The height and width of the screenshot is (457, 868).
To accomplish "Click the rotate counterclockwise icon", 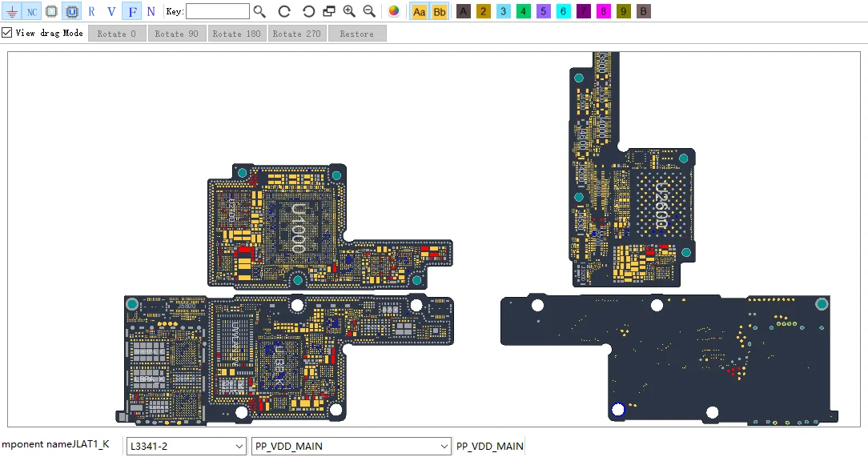I will 308,11.
